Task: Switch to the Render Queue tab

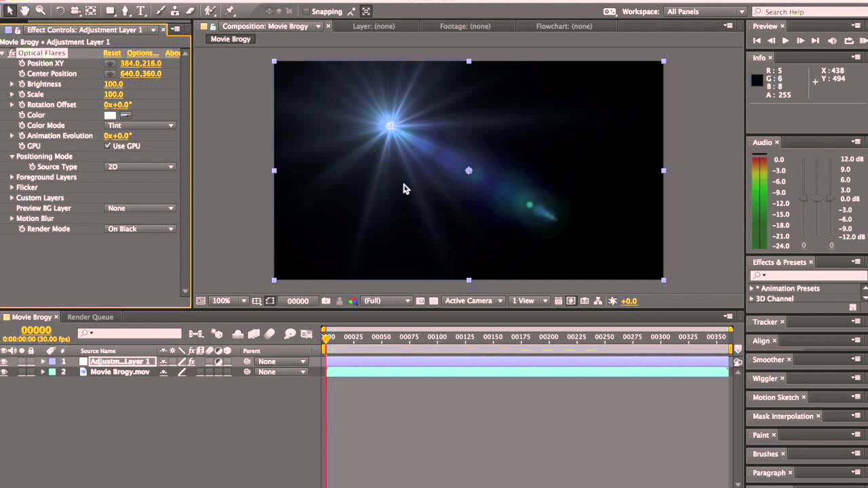Action: pyautogui.click(x=90, y=317)
